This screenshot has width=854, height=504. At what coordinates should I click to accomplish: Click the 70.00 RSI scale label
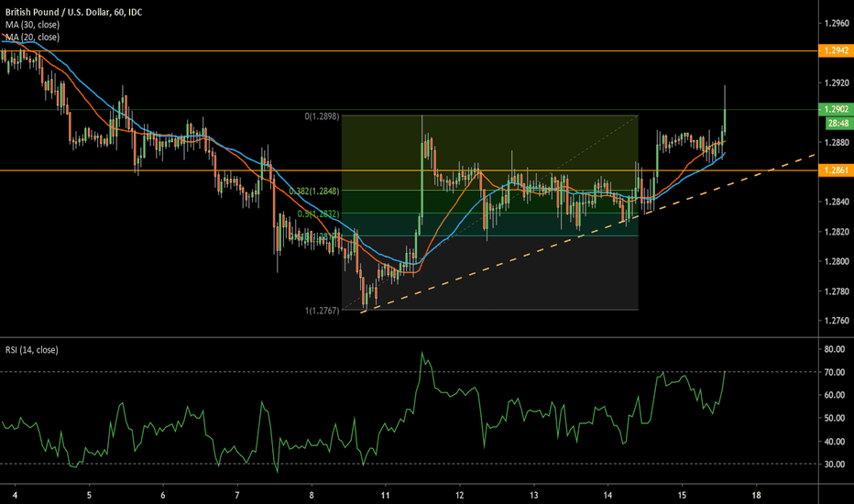834,372
